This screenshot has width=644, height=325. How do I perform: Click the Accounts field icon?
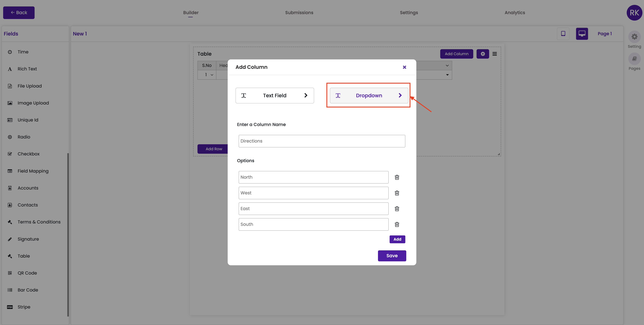10,188
